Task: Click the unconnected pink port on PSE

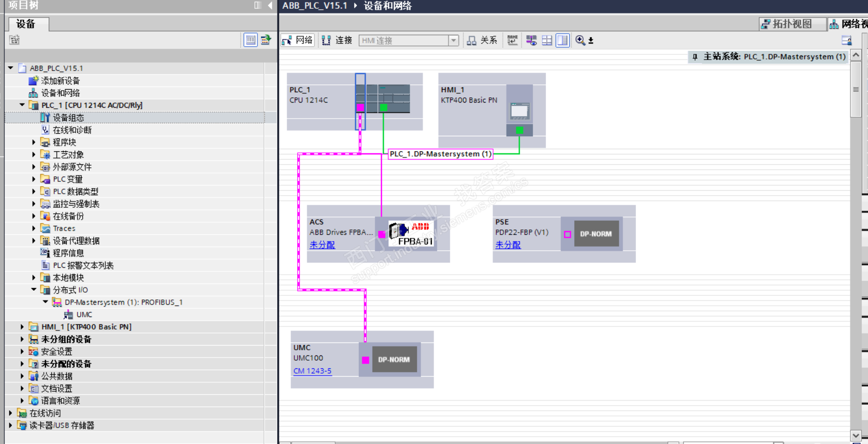Action: pos(568,235)
